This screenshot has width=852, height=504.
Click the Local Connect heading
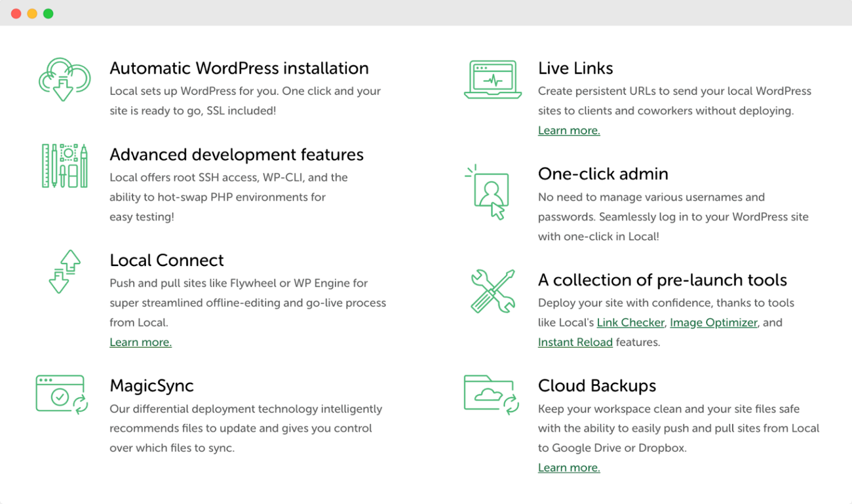[166, 260]
